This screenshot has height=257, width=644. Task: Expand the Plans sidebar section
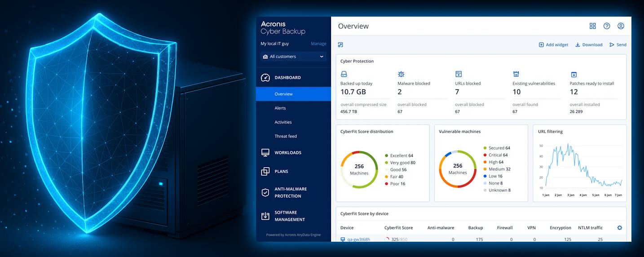tap(281, 172)
